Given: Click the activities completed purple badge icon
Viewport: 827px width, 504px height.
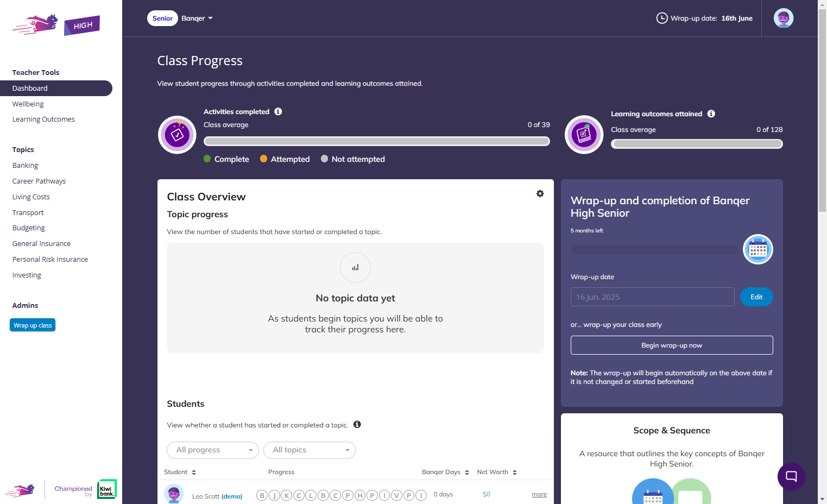Looking at the screenshot, I should [177, 135].
